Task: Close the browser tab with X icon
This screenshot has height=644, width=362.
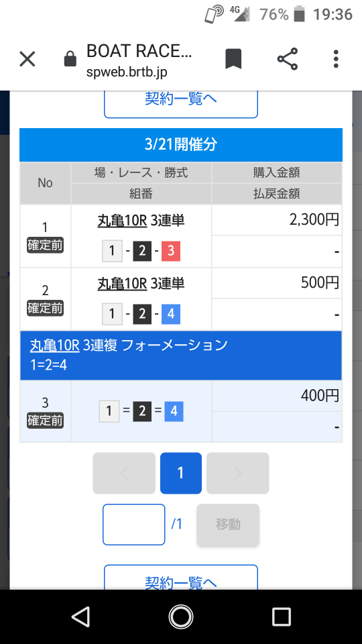Action: pyautogui.click(x=27, y=60)
